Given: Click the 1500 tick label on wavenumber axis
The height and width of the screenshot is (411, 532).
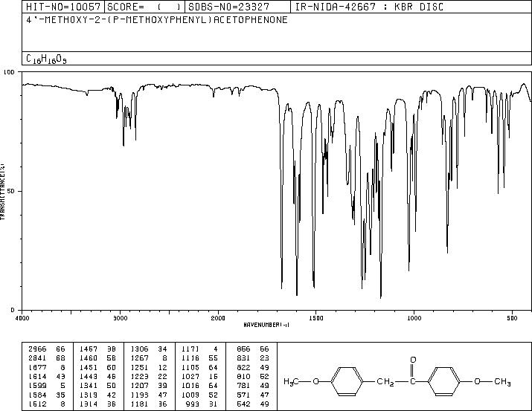Looking at the screenshot, I should point(316,318).
